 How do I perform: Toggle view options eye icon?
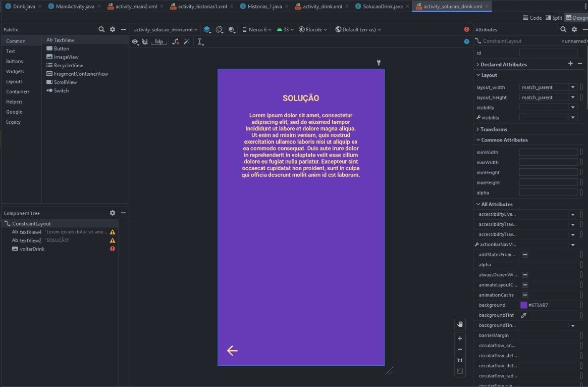click(135, 42)
